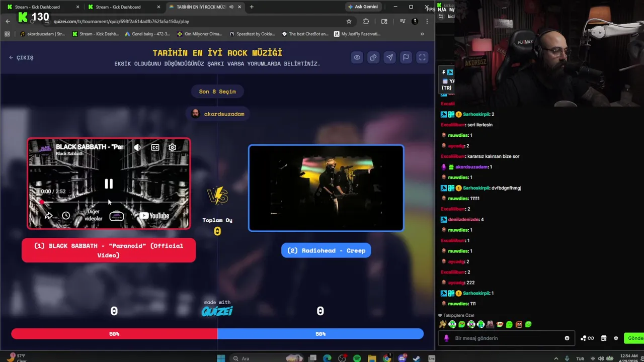Click the akordsuzadam user badge

coord(217,114)
